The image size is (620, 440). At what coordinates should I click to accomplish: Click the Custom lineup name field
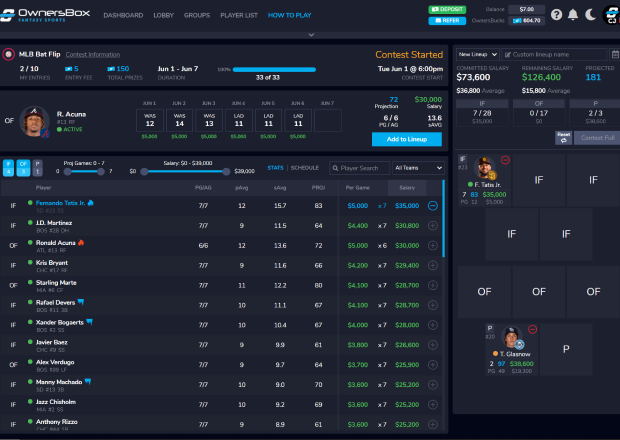click(555, 54)
